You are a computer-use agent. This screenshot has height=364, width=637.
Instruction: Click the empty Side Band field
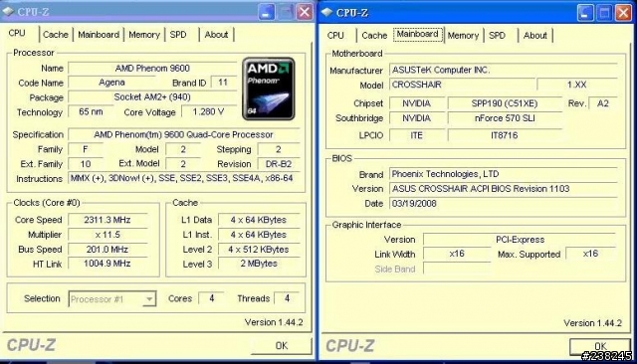click(457, 269)
